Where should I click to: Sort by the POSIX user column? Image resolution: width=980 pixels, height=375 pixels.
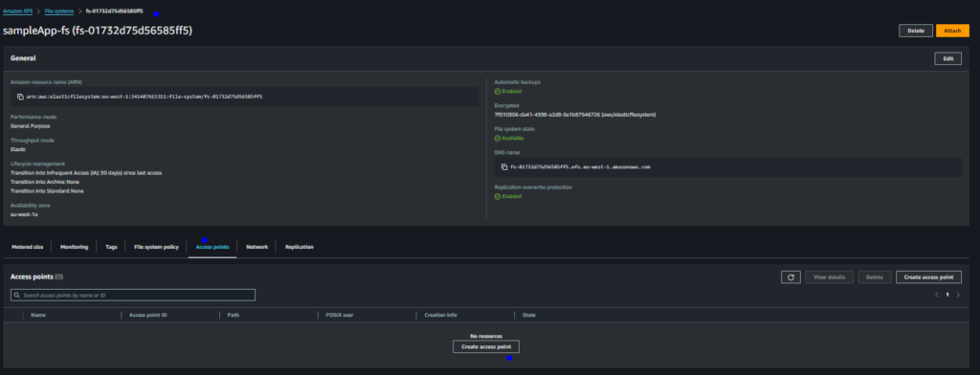point(340,315)
